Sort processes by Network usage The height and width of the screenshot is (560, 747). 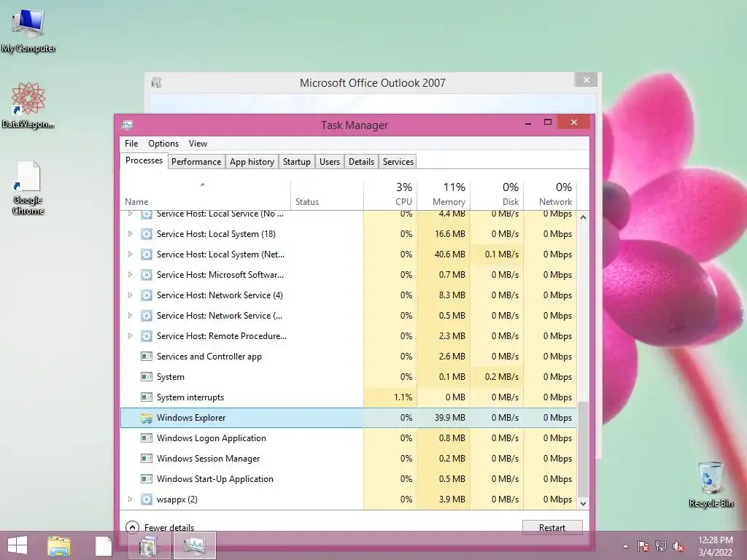tap(550, 195)
